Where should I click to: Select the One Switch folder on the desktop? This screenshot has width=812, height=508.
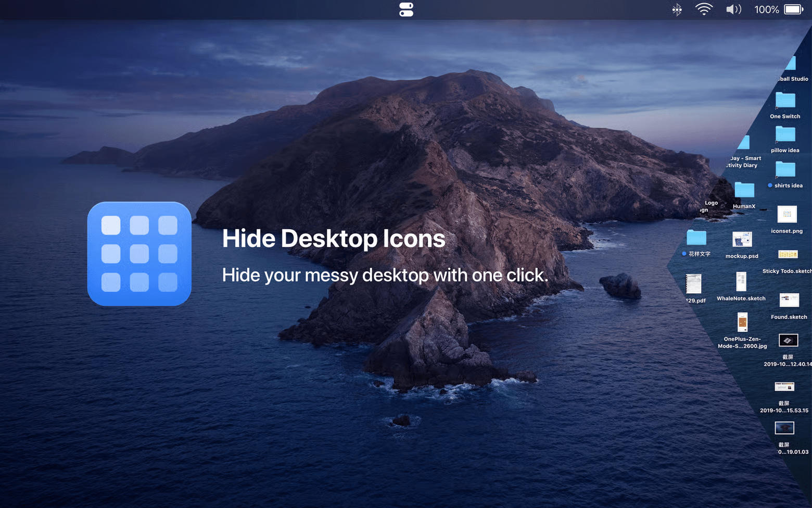pyautogui.click(x=785, y=100)
